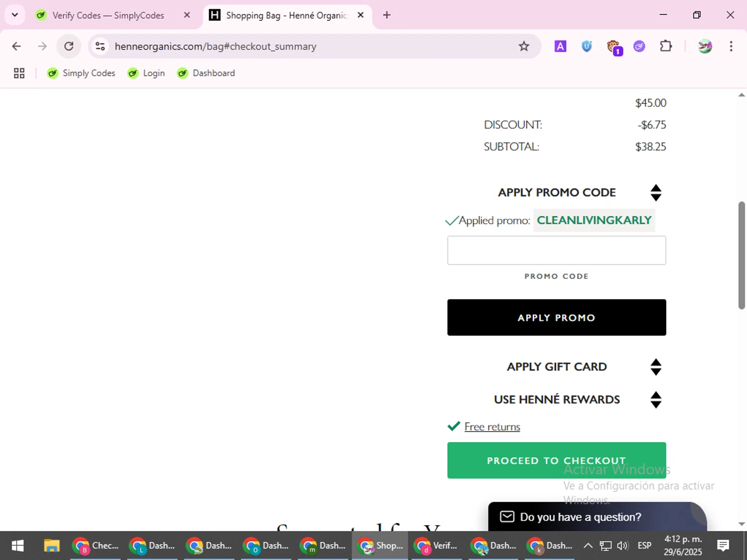Click the discount amount -$6.75
Screen dimensions: 747x560
point(652,124)
